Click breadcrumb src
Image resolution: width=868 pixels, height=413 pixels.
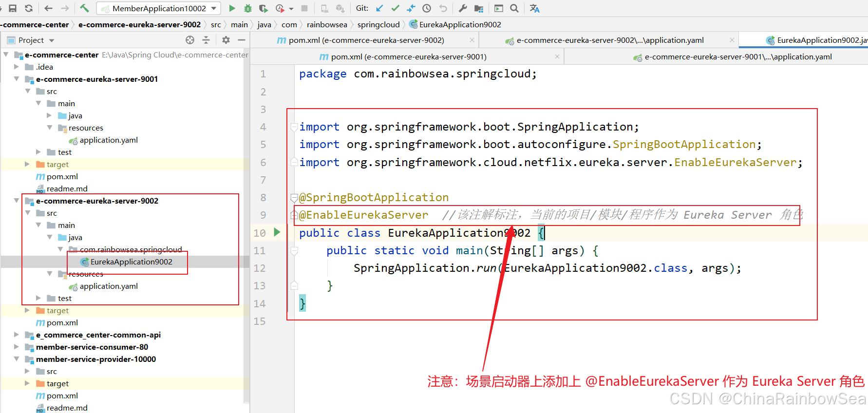(216, 24)
